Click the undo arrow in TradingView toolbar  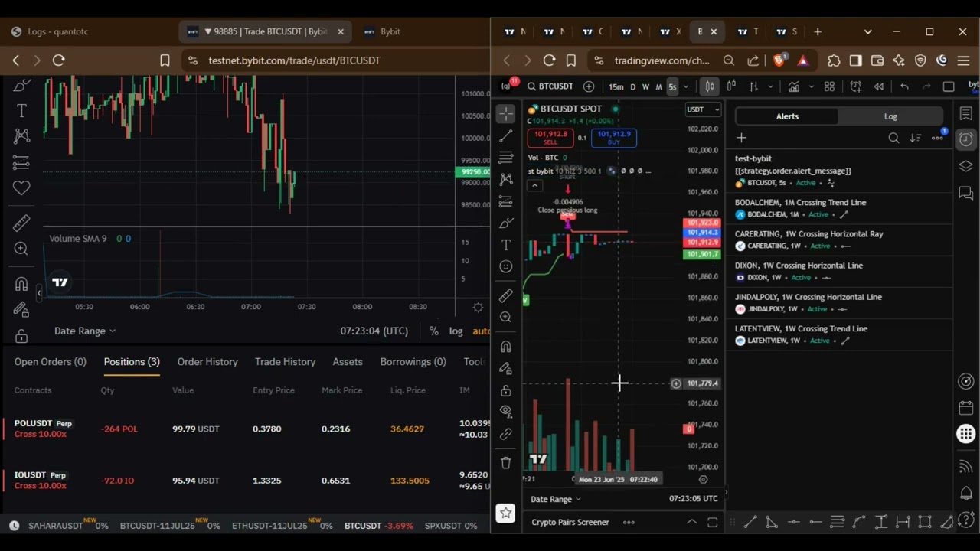point(904,86)
